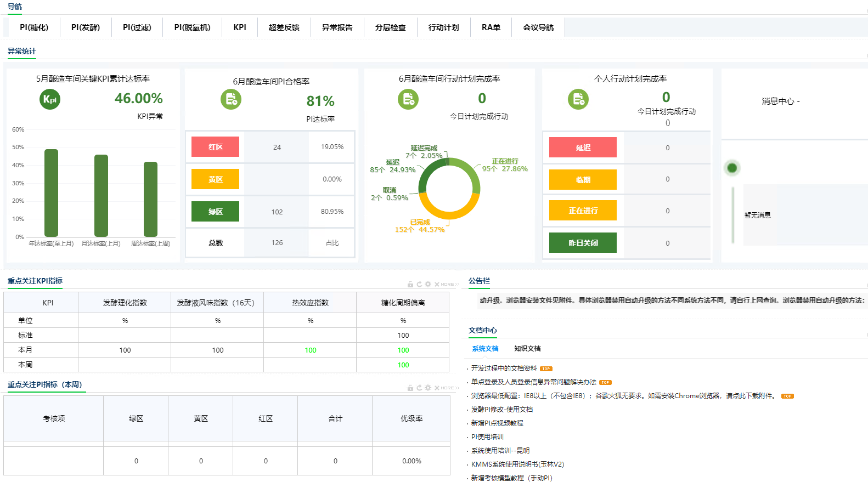
Task: Switch to the KPI navigation tab
Action: 240,27
